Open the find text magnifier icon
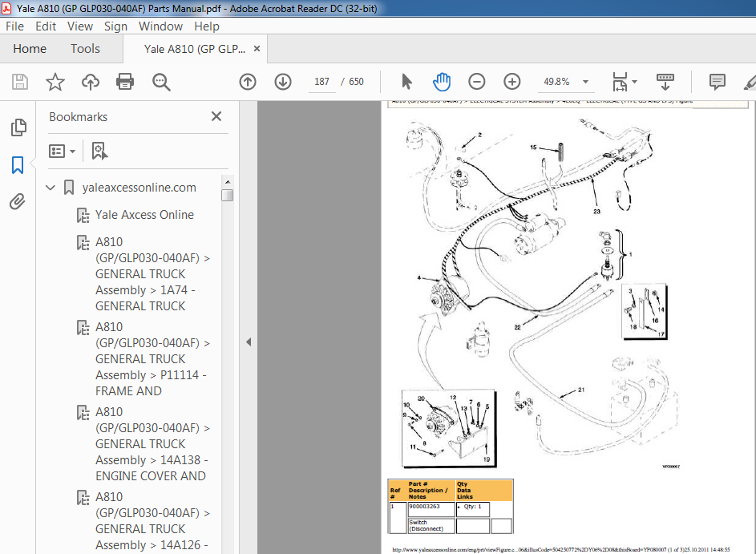This screenshot has width=756, height=554. (161, 82)
